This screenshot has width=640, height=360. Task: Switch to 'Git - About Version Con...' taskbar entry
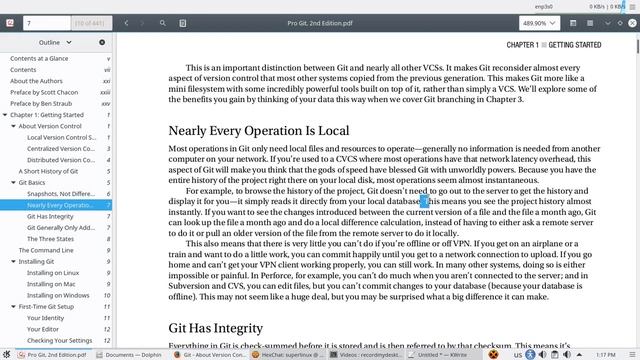click(210, 355)
